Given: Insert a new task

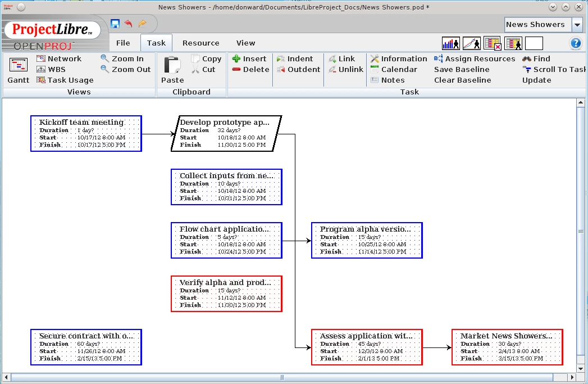Looking at the screenshot, I should point(249,58).
